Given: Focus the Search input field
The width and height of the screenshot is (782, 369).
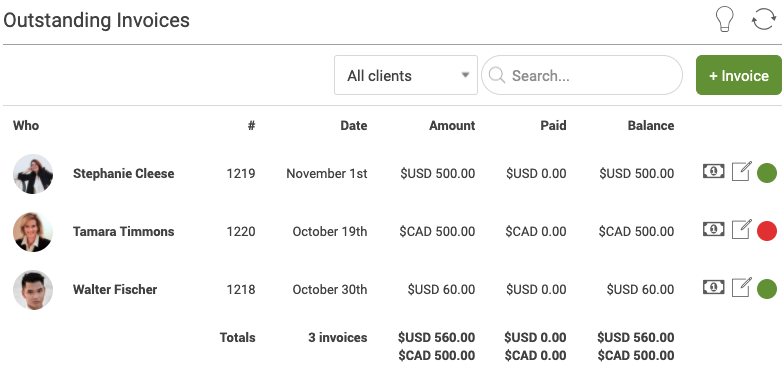Looking at the screenshot, I should pos(582,75).
